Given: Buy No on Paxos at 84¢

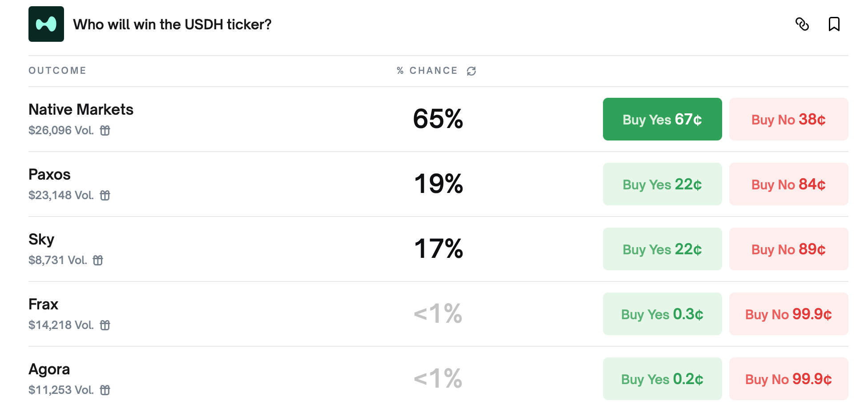Looking at the screenshot, I should point(788,184).
